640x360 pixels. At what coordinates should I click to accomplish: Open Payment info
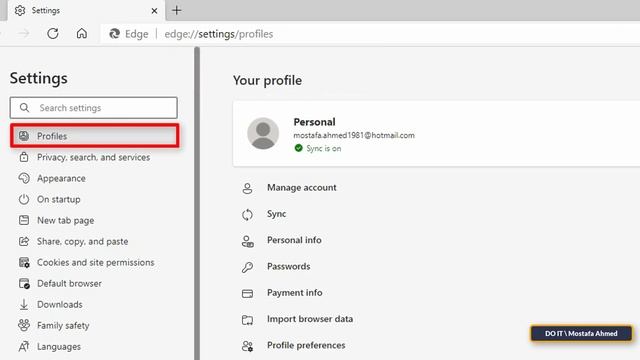pos(294,293)
